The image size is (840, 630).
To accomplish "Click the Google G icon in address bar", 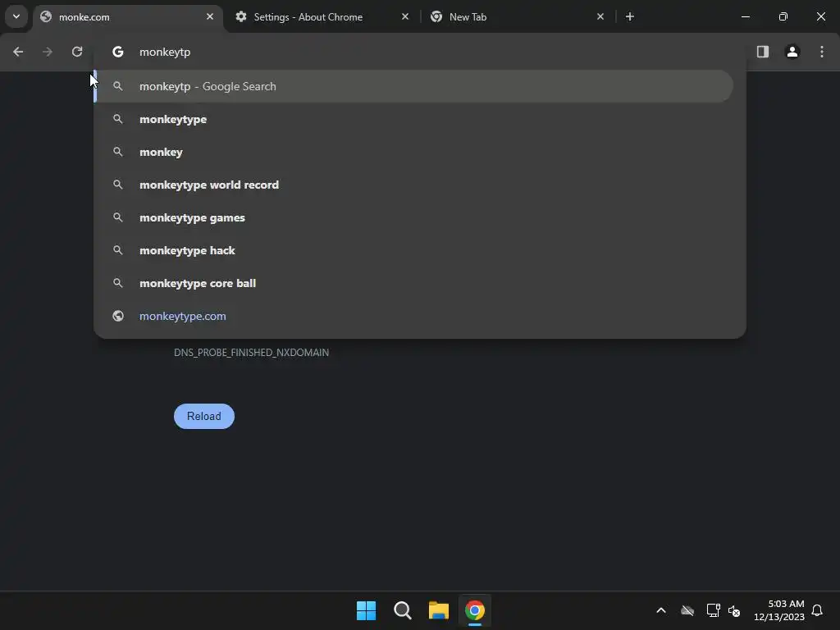I will pos(118,52).
